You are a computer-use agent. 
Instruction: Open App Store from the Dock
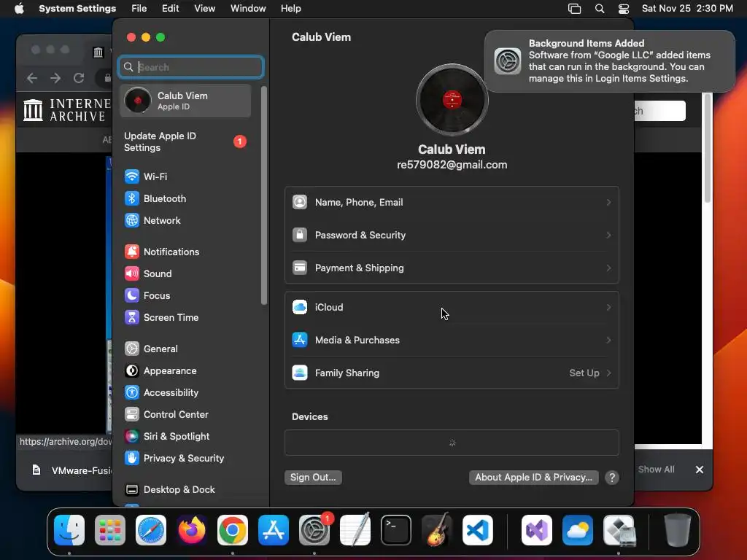274,530
